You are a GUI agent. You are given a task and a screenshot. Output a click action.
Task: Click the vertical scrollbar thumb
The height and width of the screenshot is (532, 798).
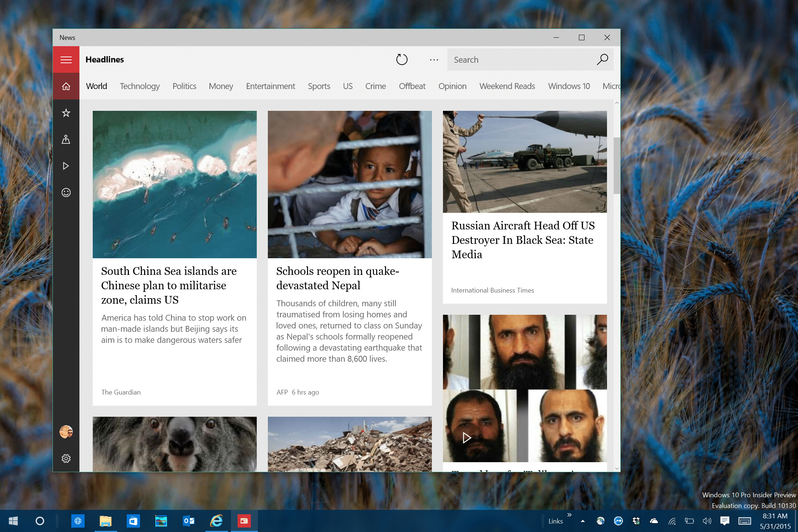(x=617, y=166)
